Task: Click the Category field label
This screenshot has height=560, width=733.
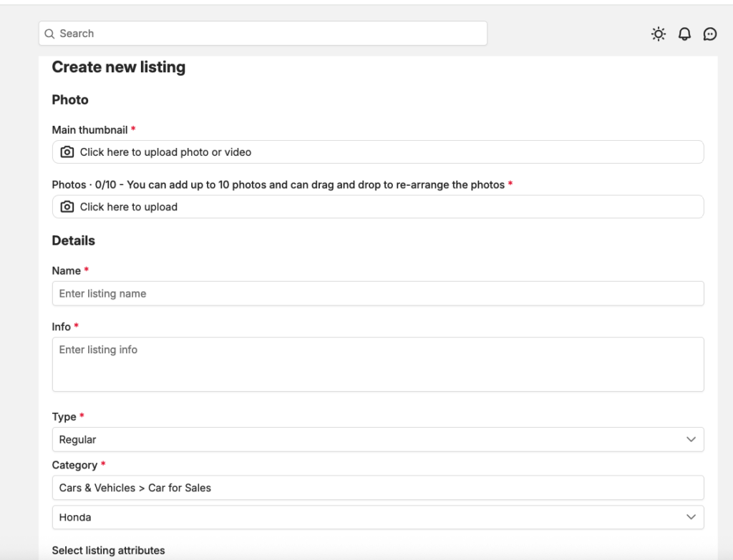Action: coord(74,466)
